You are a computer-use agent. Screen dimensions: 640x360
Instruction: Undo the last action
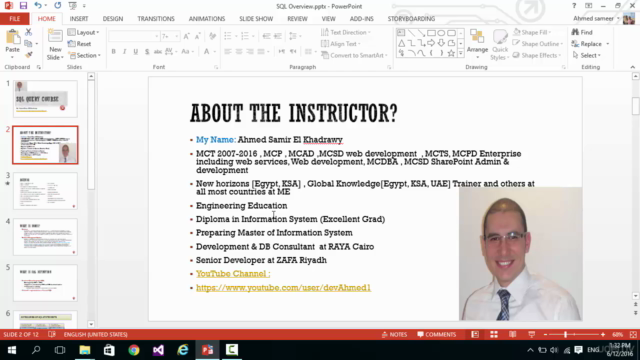(x=38, y=6)
